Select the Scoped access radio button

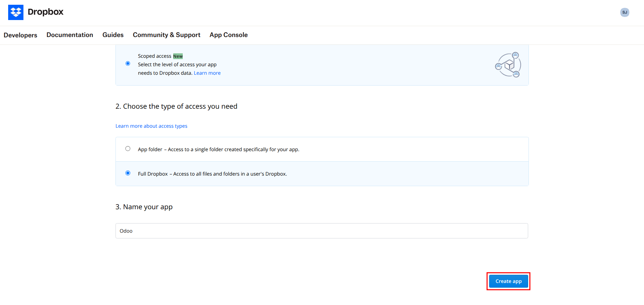click(128, 64)
